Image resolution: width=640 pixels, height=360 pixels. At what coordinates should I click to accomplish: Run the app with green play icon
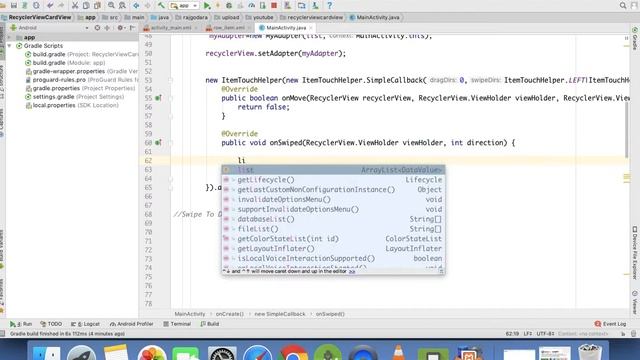coord(207,5)
